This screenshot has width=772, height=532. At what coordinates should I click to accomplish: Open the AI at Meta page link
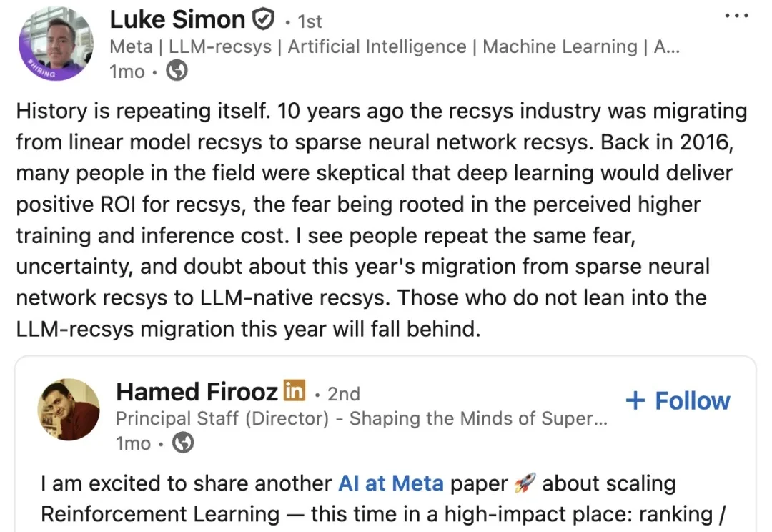point(391,483)
